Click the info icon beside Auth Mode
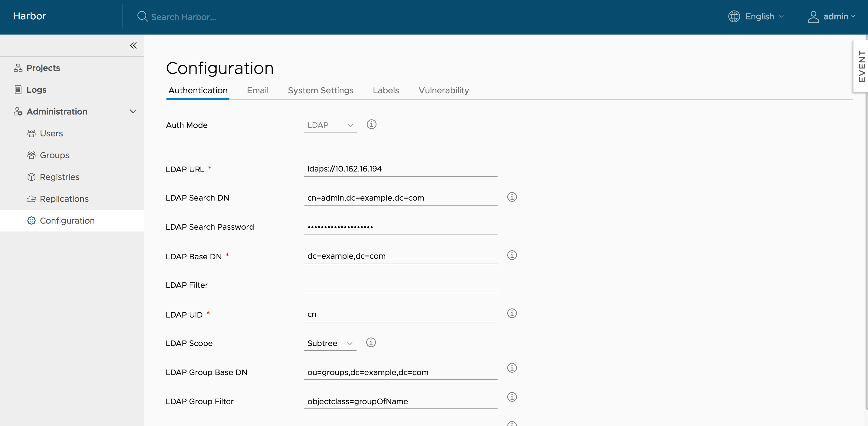868x426 pixels. click(x=371, y=125)
